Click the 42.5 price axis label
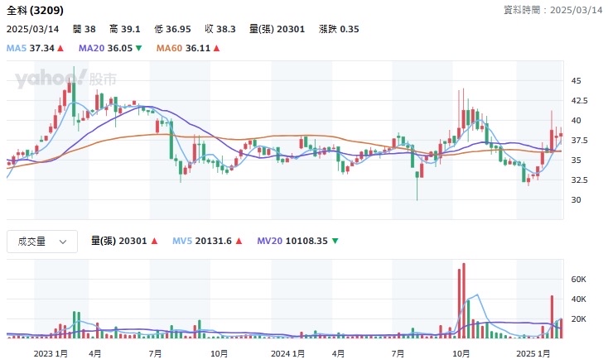Viewport: 608px width, 364px height. [x=579, y=101]
